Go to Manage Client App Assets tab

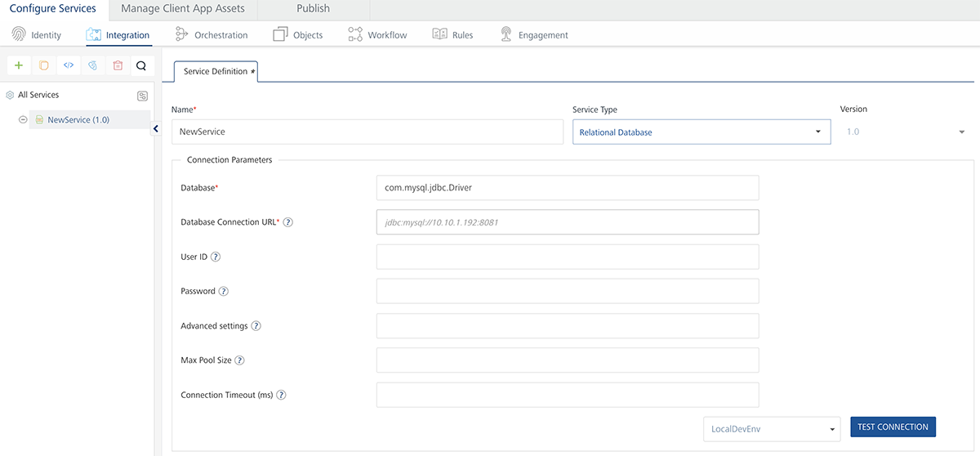pyautogui.click(x=183, y=9)
